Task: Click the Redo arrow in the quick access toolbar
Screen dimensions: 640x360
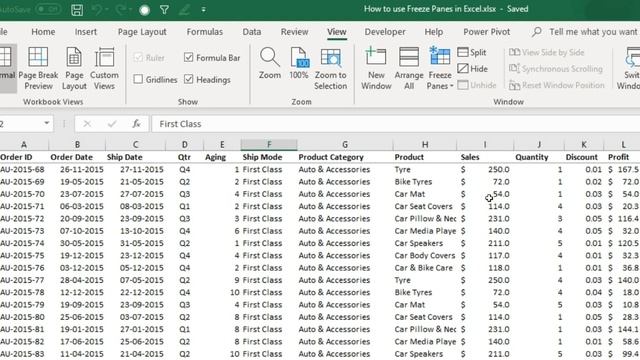Action: pyautogui.click(x=121, y=9)
